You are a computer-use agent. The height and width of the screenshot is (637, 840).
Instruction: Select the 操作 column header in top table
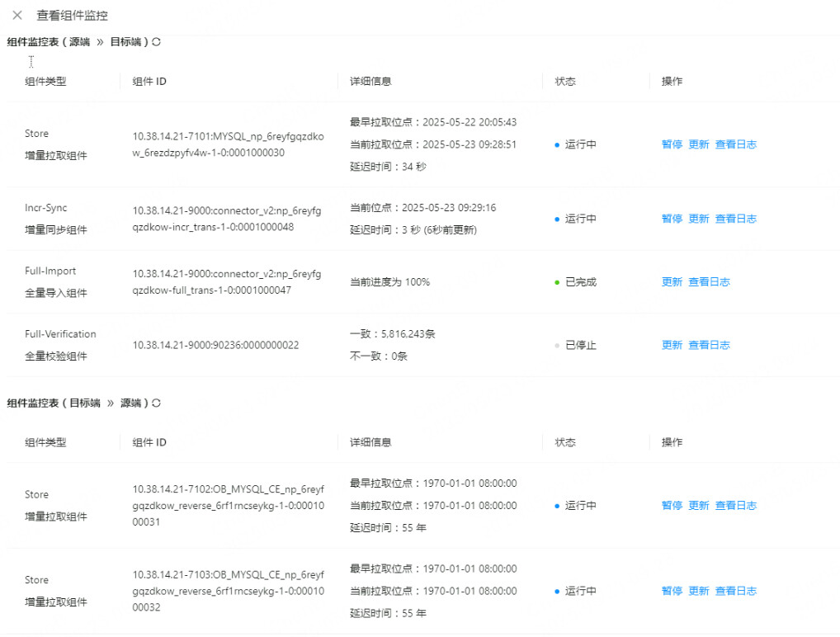point(672,82)
